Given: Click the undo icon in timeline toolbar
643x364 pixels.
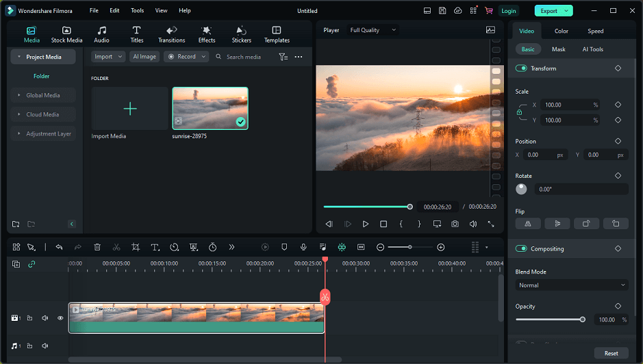Looking at the screenshot, I should 59,247.
